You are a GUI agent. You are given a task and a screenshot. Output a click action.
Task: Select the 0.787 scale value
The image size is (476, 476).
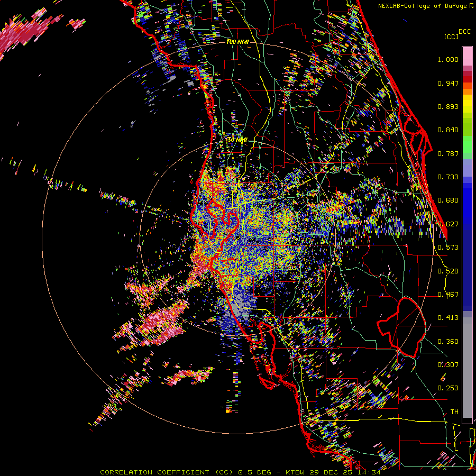coord(448,153)
